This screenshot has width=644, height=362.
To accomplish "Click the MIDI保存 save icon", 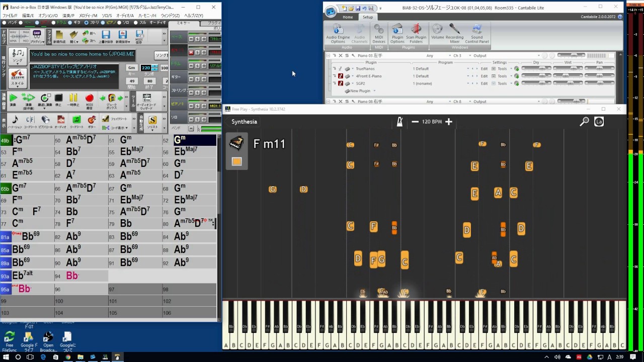I will (139, 36).
